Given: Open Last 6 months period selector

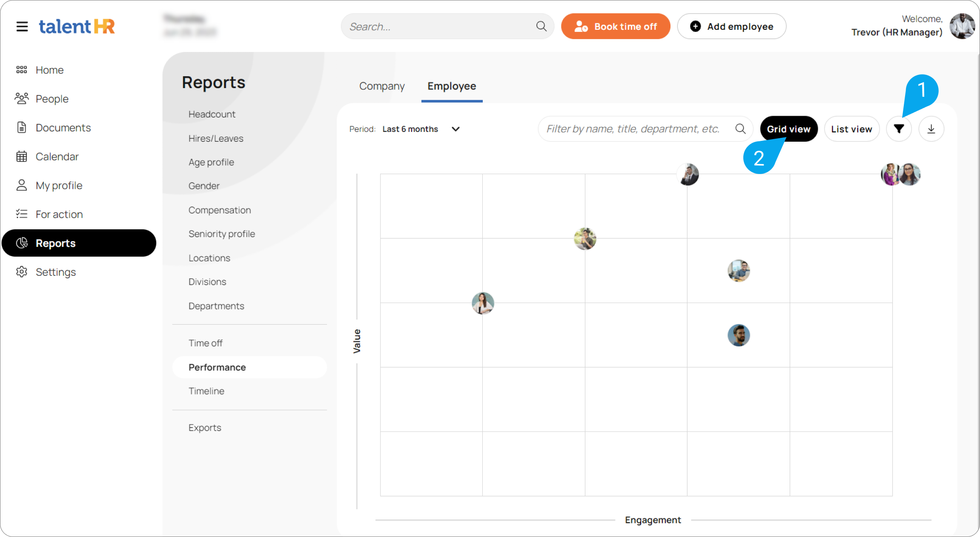Looking at the screenshot, I should tap(410, 129).
